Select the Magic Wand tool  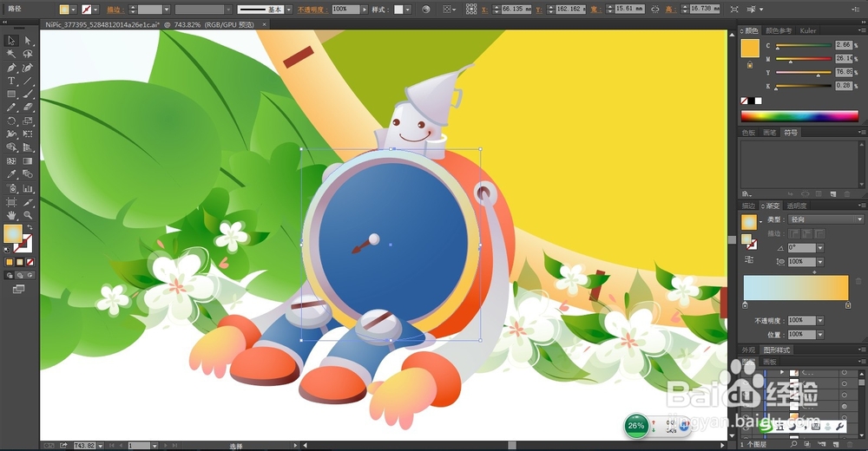(11, 54)
